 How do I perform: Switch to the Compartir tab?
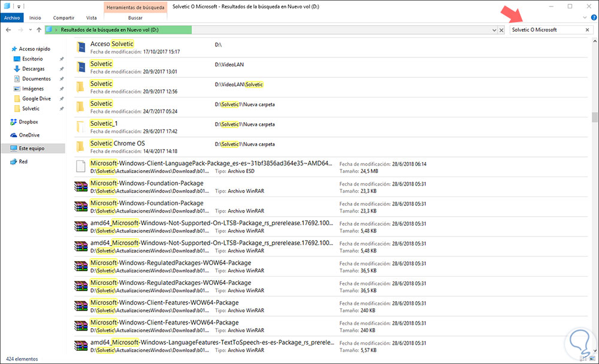[63, 17]
